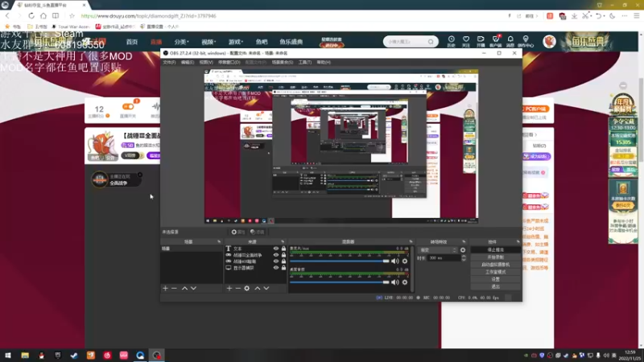Click desktop audio volume slider
Viewport: 644px width, 362px height.
339,282
